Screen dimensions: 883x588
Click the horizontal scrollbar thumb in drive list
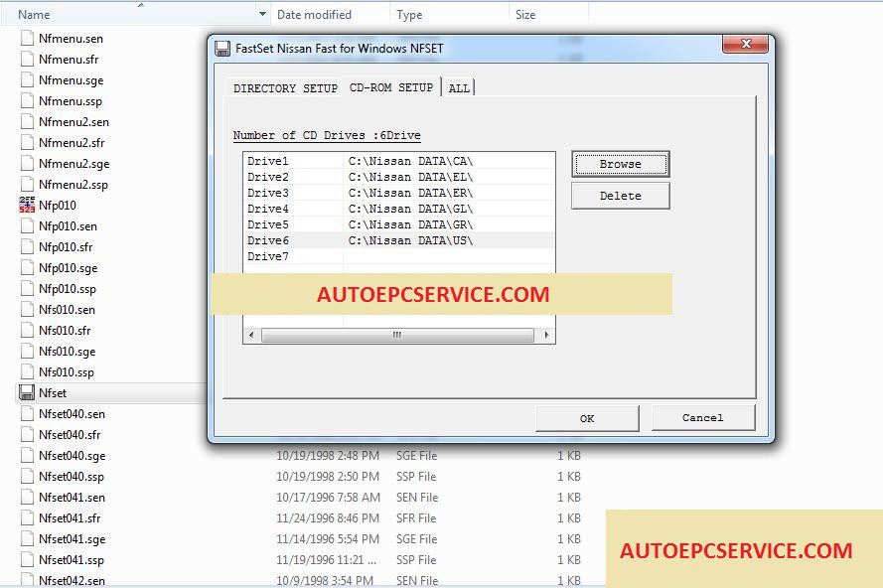point(397,335)
